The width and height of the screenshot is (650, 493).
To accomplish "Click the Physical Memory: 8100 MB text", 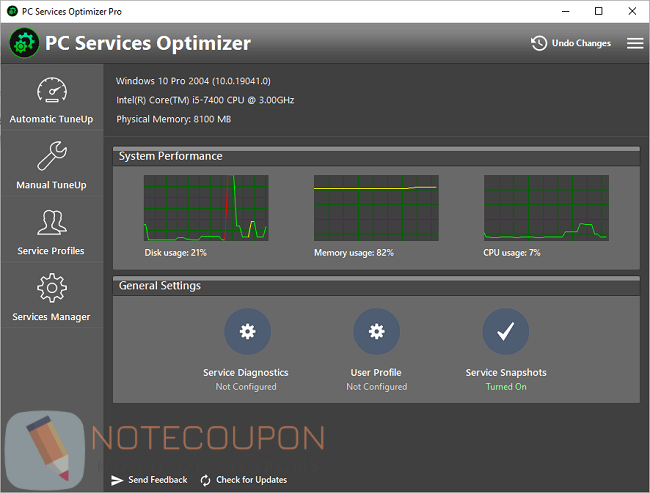I will [x=174, y=119].
